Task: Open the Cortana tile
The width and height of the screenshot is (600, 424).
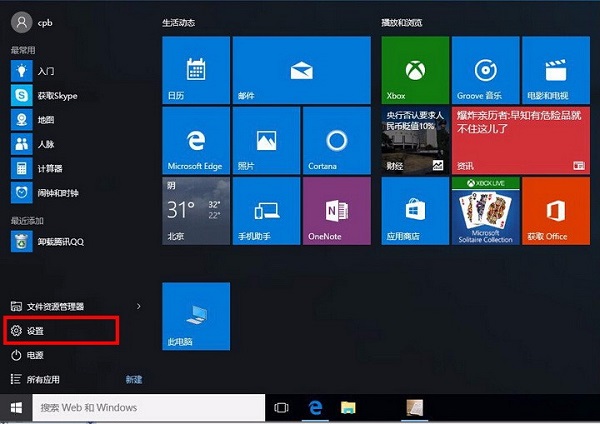Action: tap(335, 140)
